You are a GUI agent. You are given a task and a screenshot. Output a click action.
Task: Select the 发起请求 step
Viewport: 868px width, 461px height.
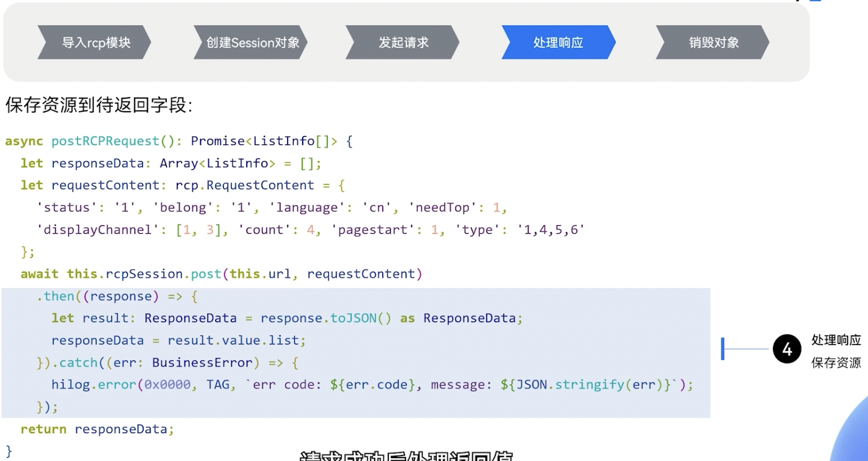(403, 42)
